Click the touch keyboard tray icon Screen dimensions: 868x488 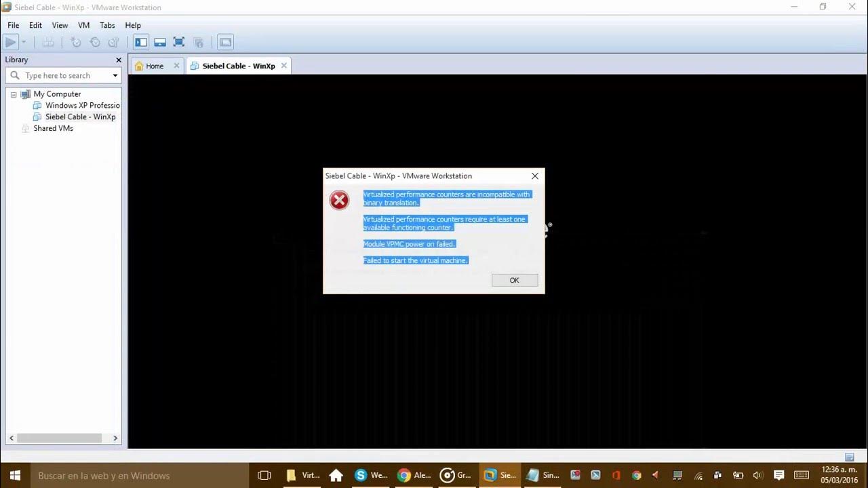click(802, 475)
